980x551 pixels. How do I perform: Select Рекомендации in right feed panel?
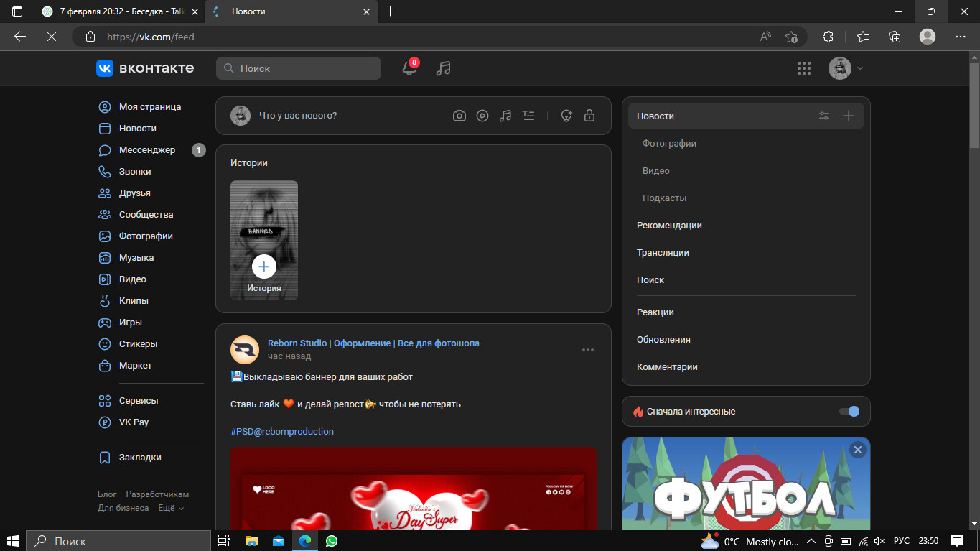669,226
